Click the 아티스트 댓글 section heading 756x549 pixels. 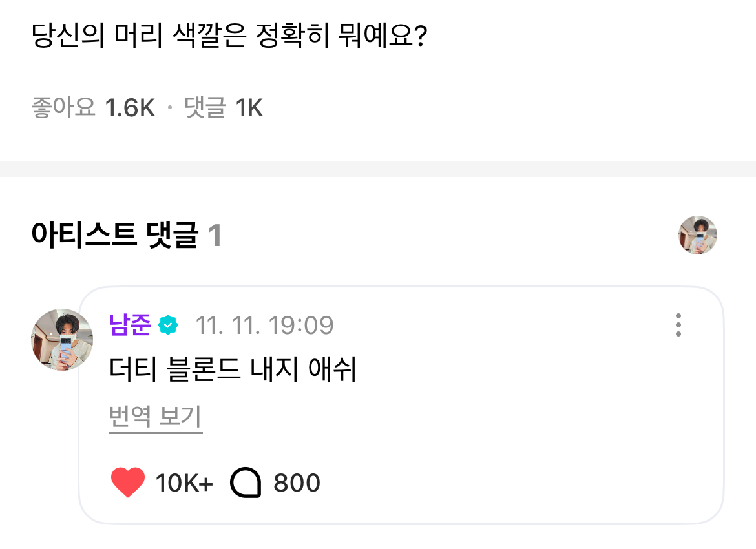tap(114, 236)
